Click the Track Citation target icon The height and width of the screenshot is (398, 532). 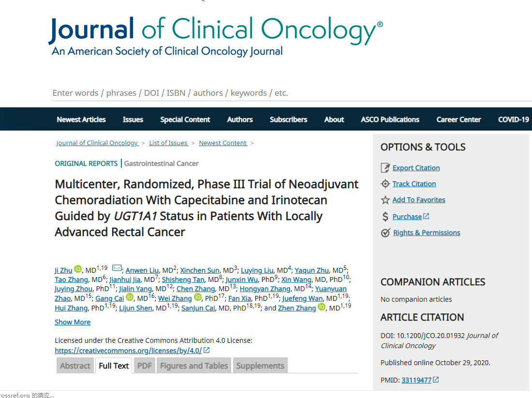(385, 184)
